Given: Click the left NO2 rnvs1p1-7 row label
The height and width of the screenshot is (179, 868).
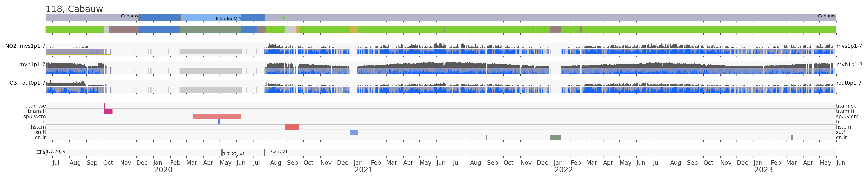Looking at the screenshot, I should coord(25,46).
